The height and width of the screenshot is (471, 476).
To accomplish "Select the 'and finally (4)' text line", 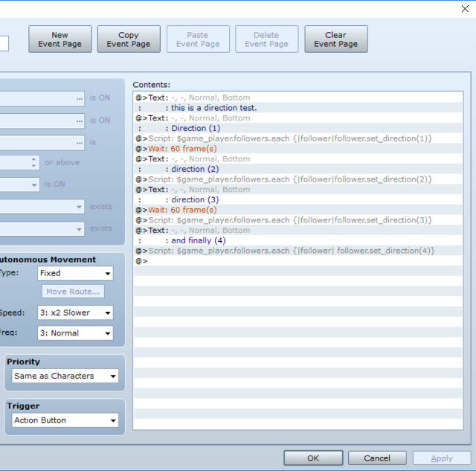I will click(x=298, y=240).
